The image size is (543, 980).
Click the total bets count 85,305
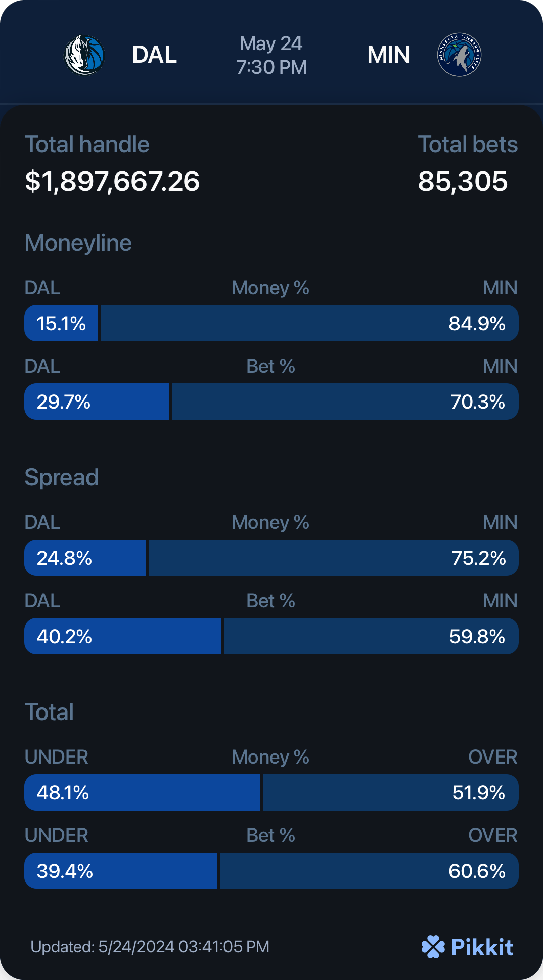pos(463,181)
